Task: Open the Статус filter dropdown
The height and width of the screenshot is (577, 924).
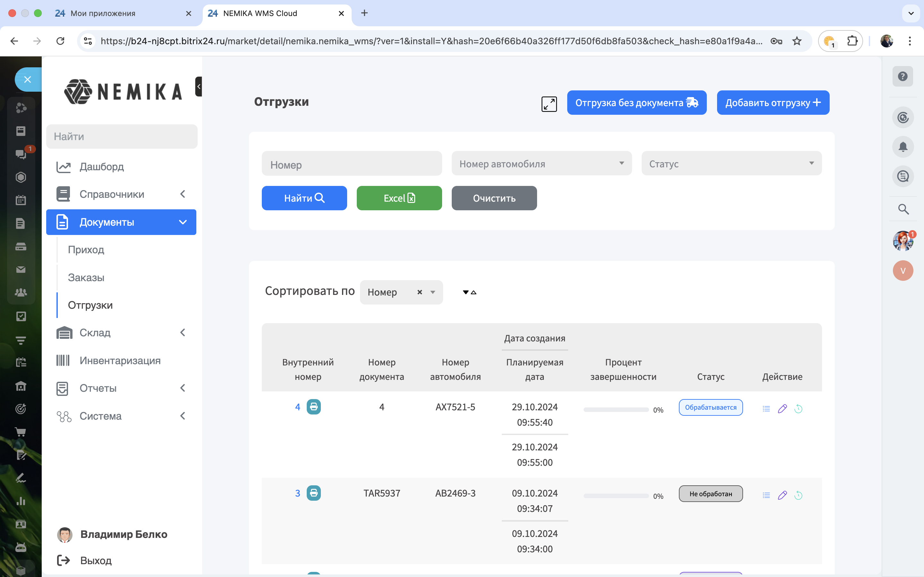Action: pyautogui.click(x=731, y=164)
